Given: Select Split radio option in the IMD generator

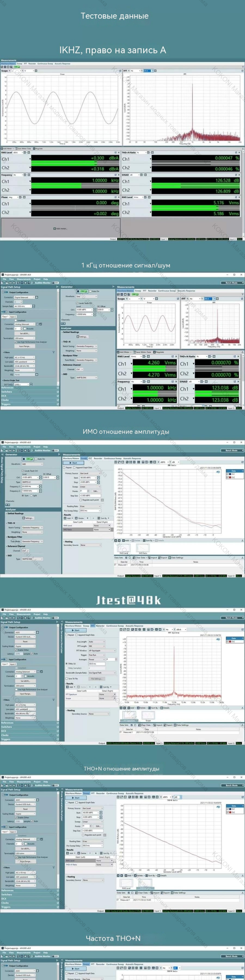Looking at the screenshot, I should click(31, 495).
